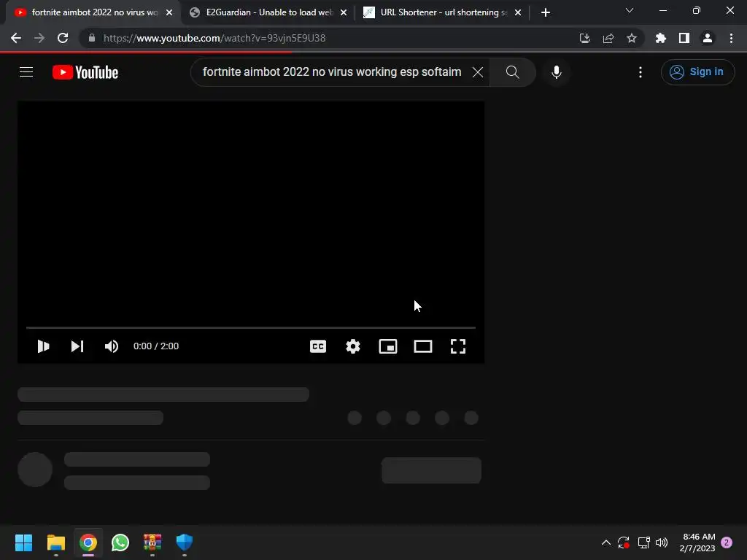
Task: Start voice search with microphone
Action: 556,72
